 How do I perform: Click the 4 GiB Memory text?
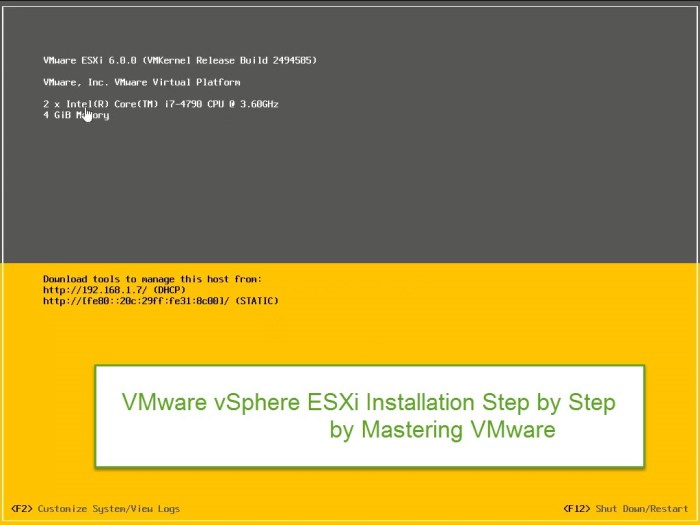[76, 115]
